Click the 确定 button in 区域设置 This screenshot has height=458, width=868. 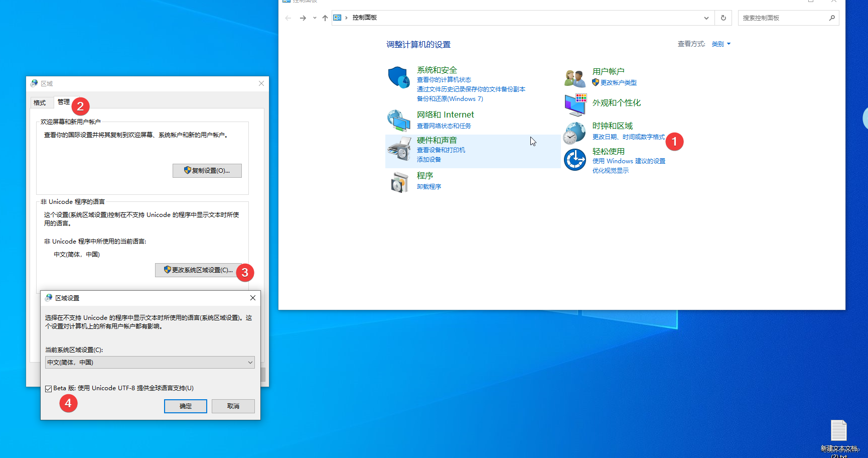point(185,406)
